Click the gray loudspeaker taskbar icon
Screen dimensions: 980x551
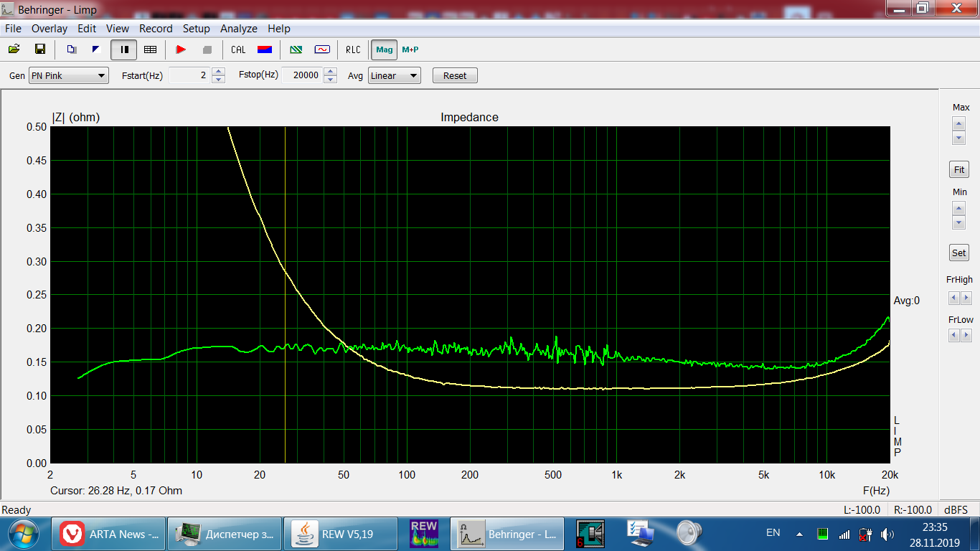click(x=689, y=534)
